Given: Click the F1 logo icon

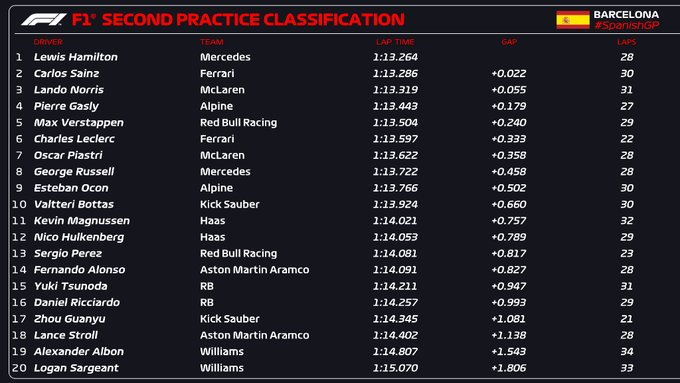Looking at the screenshot, I should pyautogui.click(x=44, y=20).
